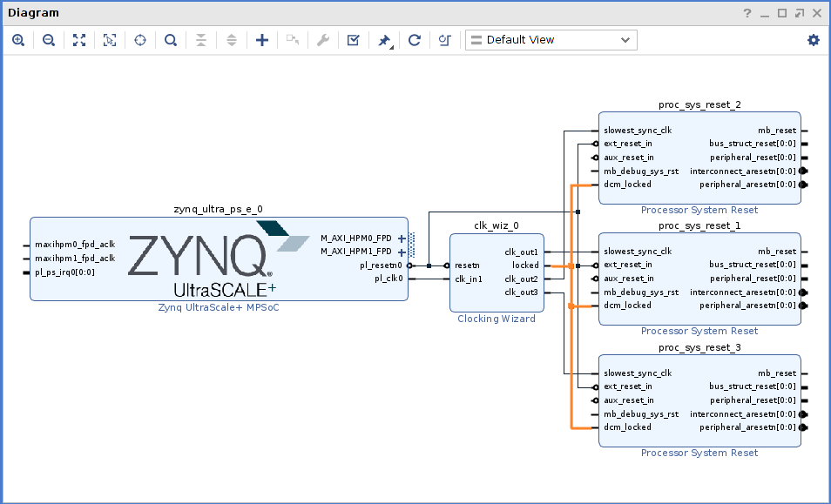Click Processor System Reset label under proc_sys_reset_1

pyautogui.click(x=699, y=331)
